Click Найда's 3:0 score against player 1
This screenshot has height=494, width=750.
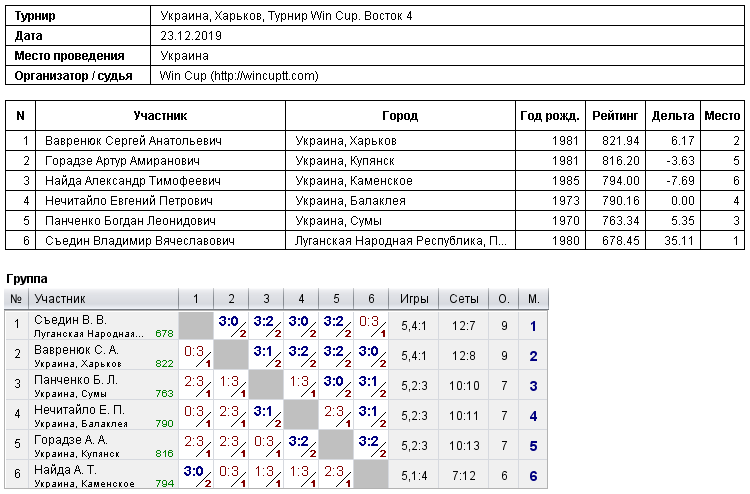click(x=193, y=472)
